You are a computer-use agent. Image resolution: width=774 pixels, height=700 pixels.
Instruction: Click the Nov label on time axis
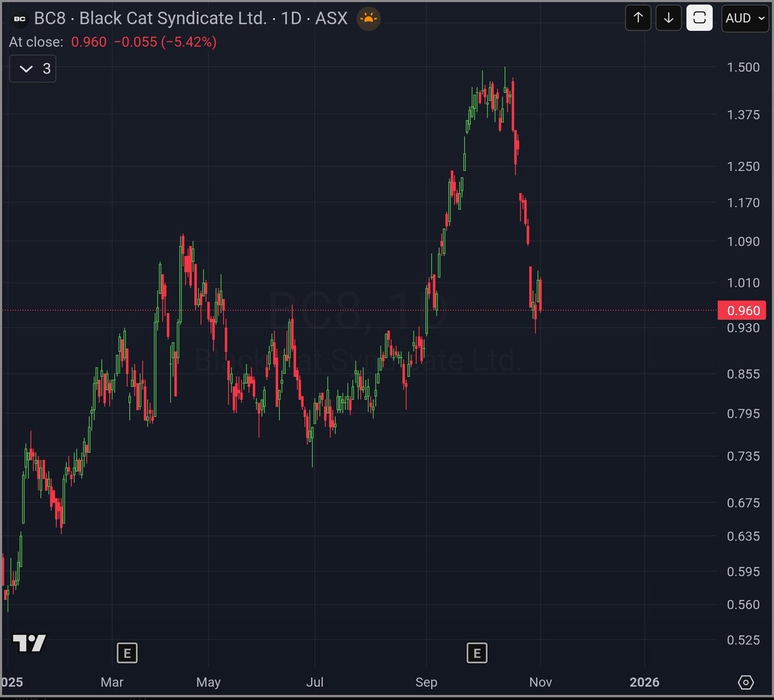(x=541, y=682)
